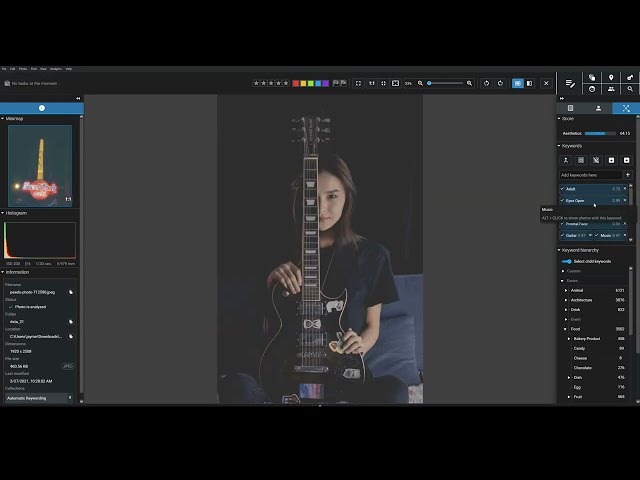The image size is (640, 480).
Task: Click the zoom in magnifier
Action: tap(469, 83)
